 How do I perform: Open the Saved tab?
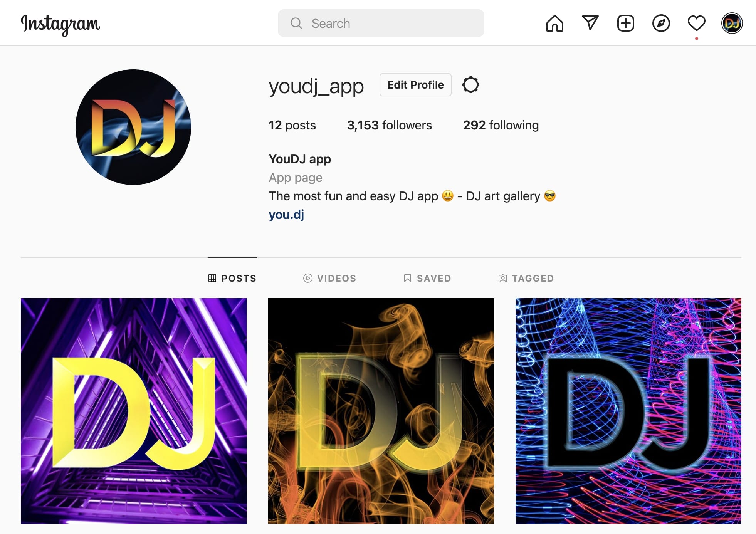427,278
